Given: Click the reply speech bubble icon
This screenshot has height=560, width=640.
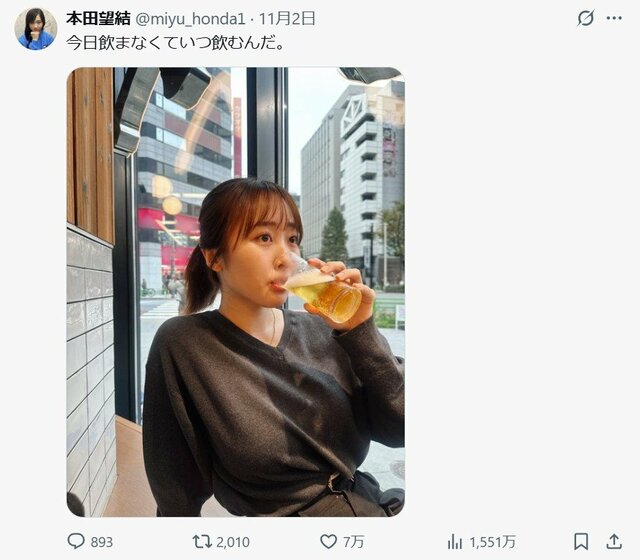Looking at the screenshot, I should point(76,541).
